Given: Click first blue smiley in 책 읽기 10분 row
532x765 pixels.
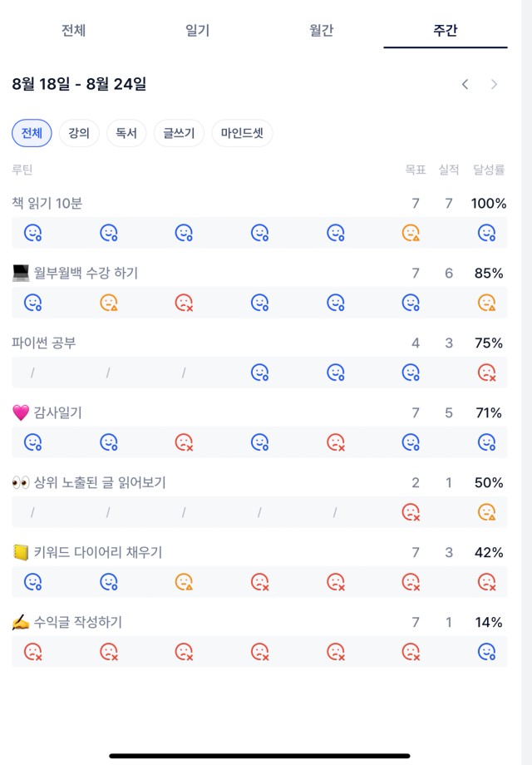Looking at the screenshot, I should (x=33, y=233).
